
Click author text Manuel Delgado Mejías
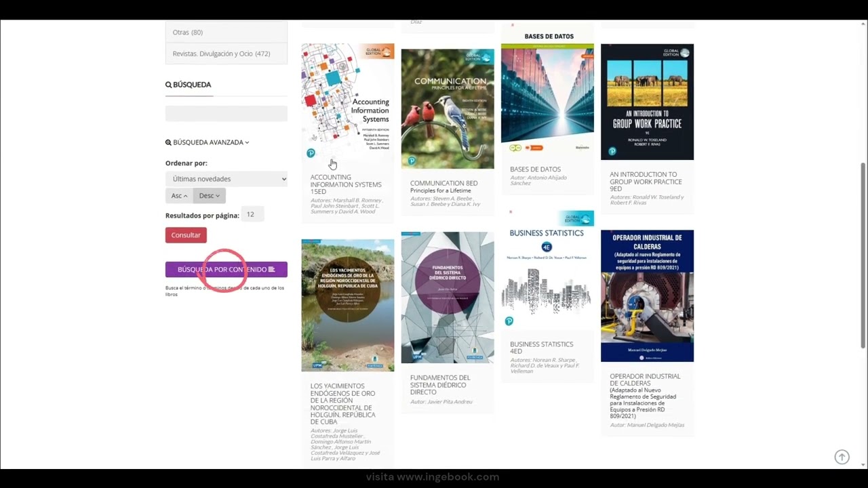point(647,425)
